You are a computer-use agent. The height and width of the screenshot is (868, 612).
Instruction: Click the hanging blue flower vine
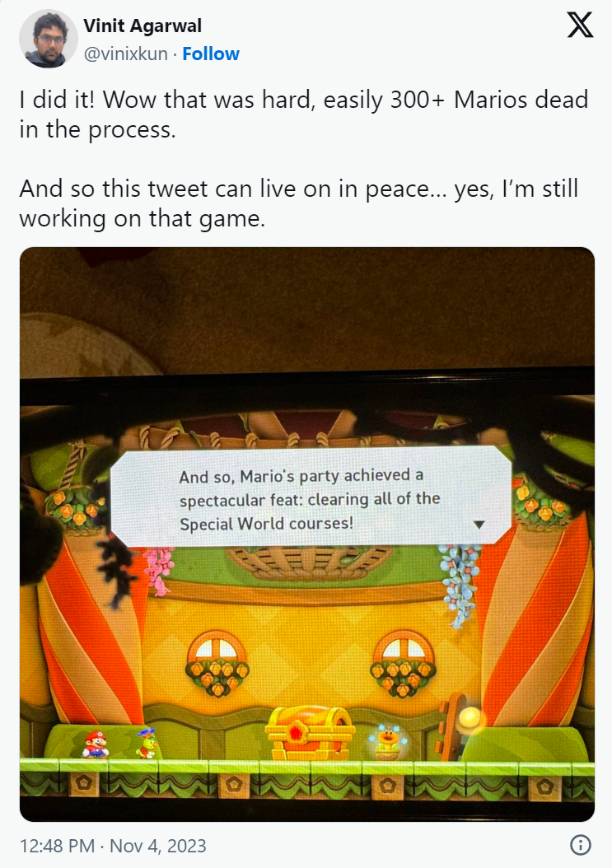(459, 584)
